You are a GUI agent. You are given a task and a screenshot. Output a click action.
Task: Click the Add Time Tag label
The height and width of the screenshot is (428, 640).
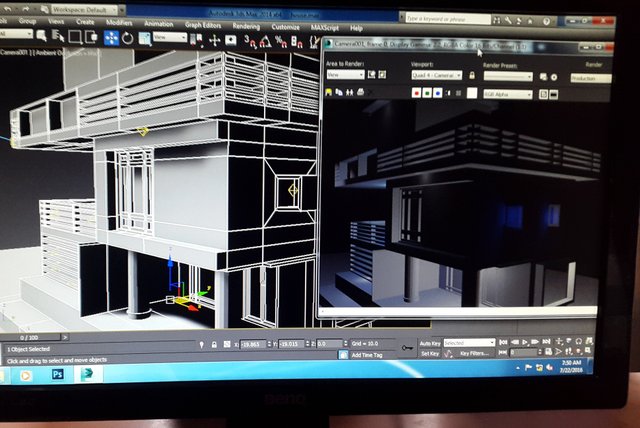(x=367, y=355)
